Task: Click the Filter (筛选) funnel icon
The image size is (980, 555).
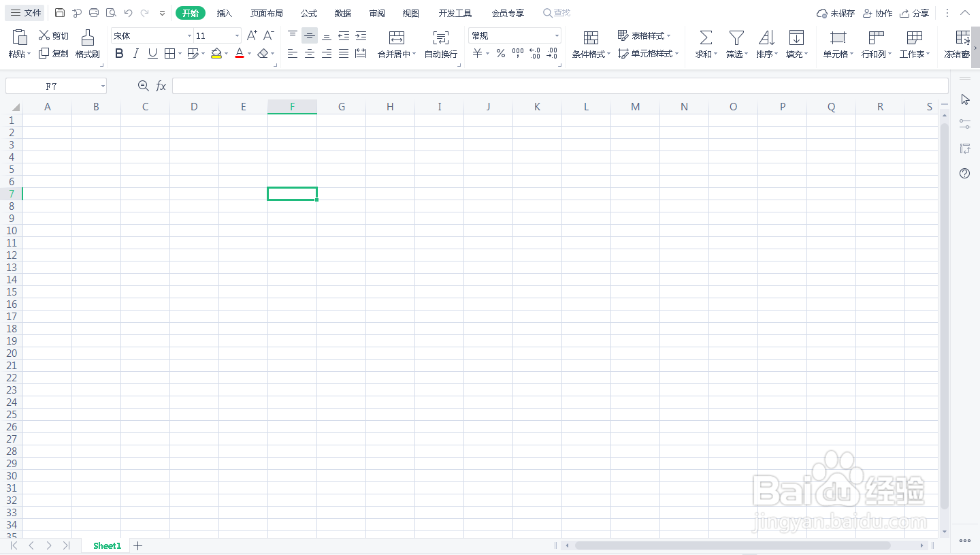Action: pos(736,37)
